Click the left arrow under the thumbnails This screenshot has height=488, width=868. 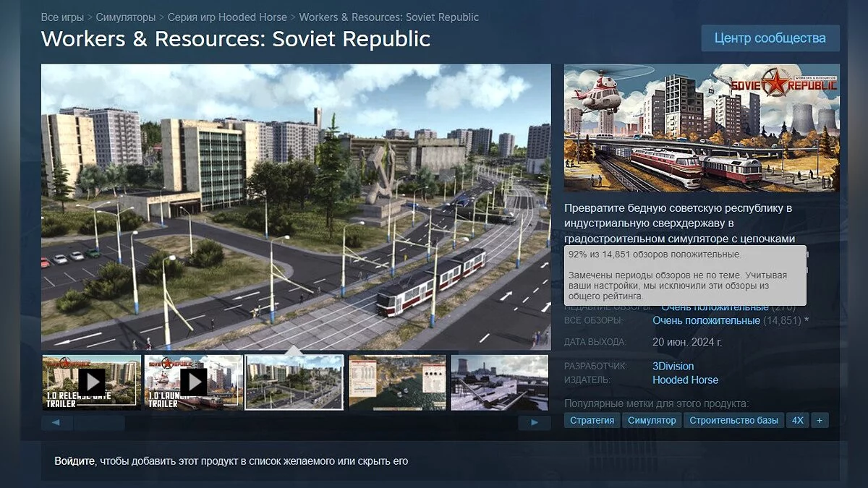click(56, 423)
